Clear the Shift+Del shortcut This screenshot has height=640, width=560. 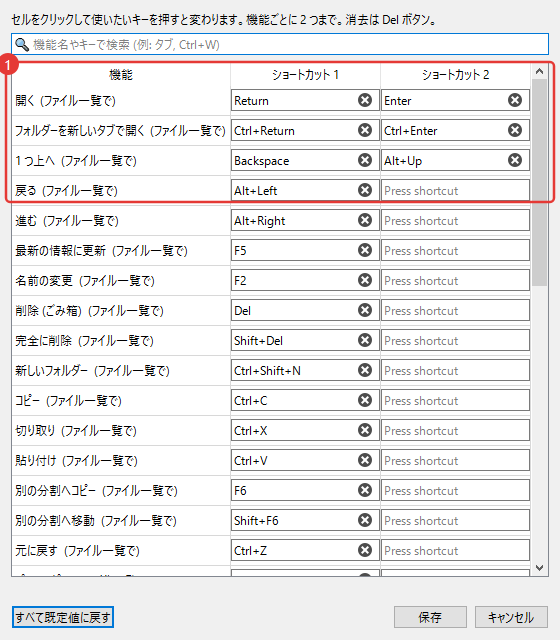point(365,340)
